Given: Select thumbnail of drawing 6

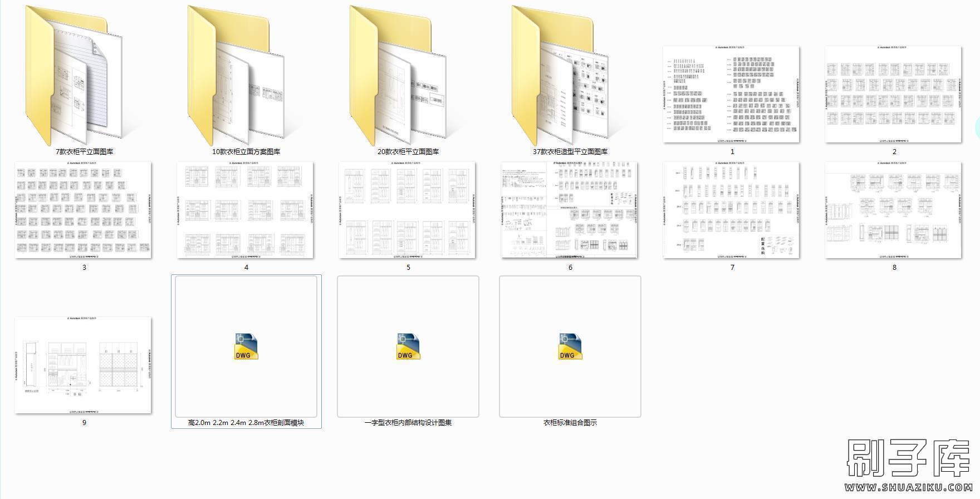Looking at the screenshot, I should coord(570,210).
